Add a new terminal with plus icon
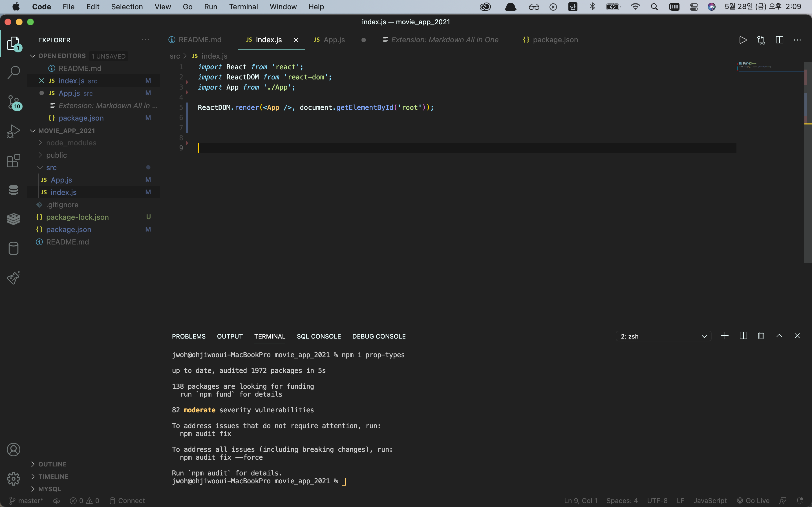This screenshot has width=812, height=507. pos(725,336)
